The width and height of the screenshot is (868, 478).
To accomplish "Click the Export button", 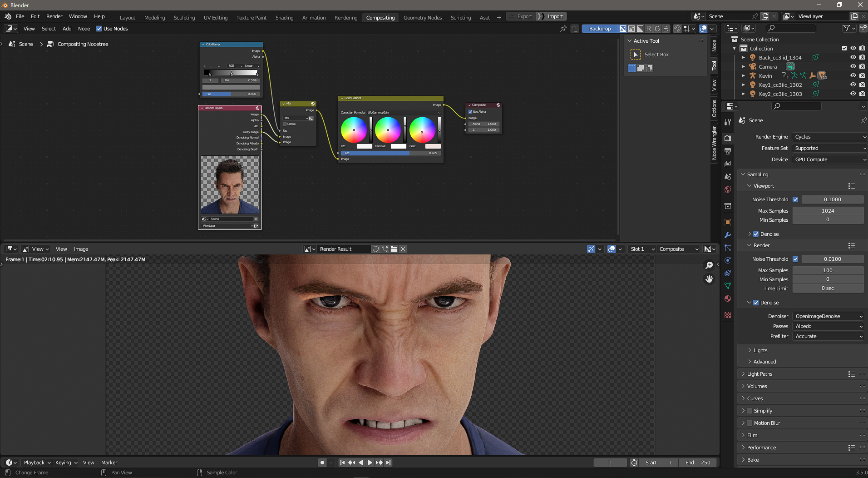I will pyautogui.click(x=521, y=16).
